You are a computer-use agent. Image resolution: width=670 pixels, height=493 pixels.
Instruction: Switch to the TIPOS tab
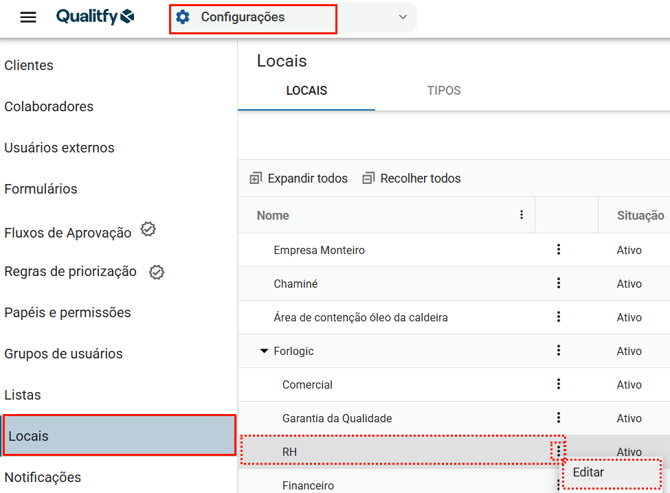click(444, 90)
